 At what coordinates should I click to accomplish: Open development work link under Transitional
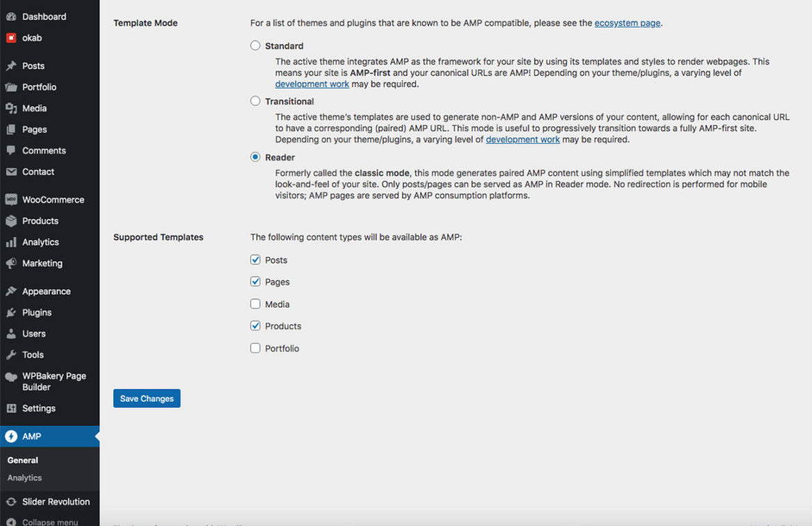[x=523, y=139]
